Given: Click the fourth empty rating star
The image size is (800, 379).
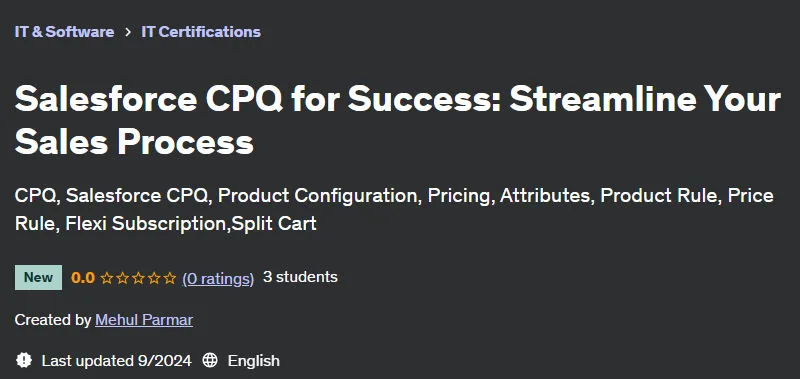Looking at the screenshot, I should (154, 278).
